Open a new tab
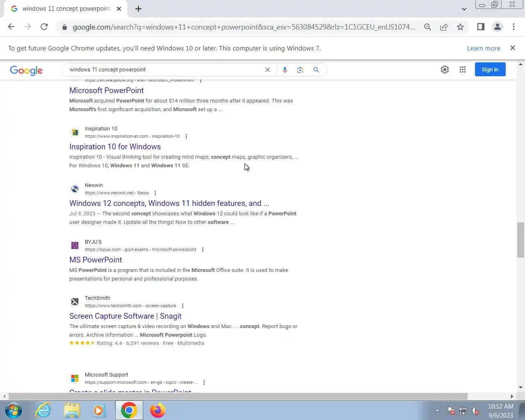The image size is (525, 420). pyautogui.click(x=138, y=9)
